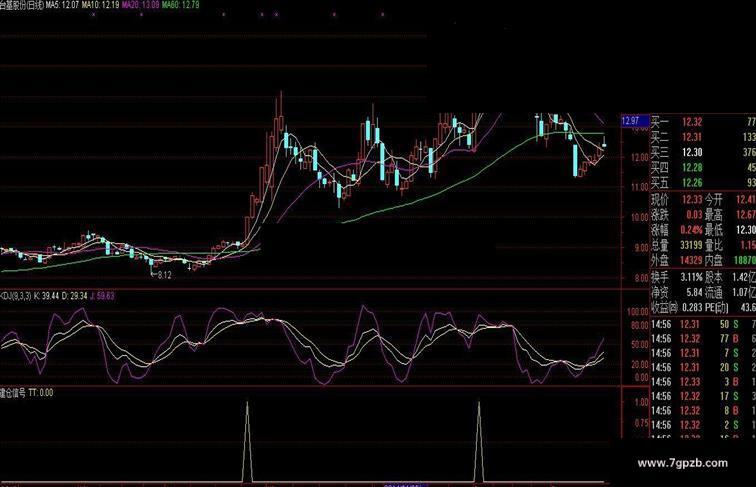Image resolution: width=756 pixels, height=487 pixels.
Task: Select the 14:56 trade row with volume 8
Action: pyautogui.click(x=703, y=411)
